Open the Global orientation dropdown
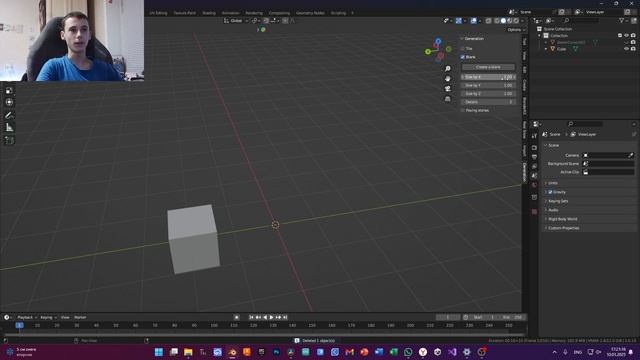This screenshot has height=360, width=640. click(x=237, y=21)
